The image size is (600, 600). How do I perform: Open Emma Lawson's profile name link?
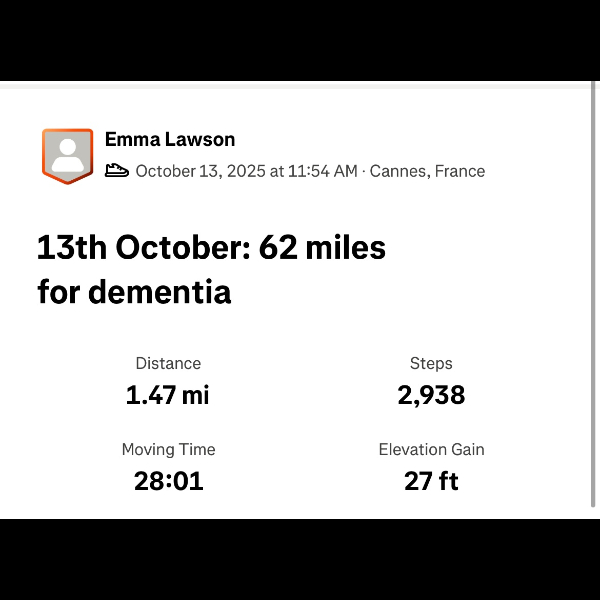click(170, 139)
